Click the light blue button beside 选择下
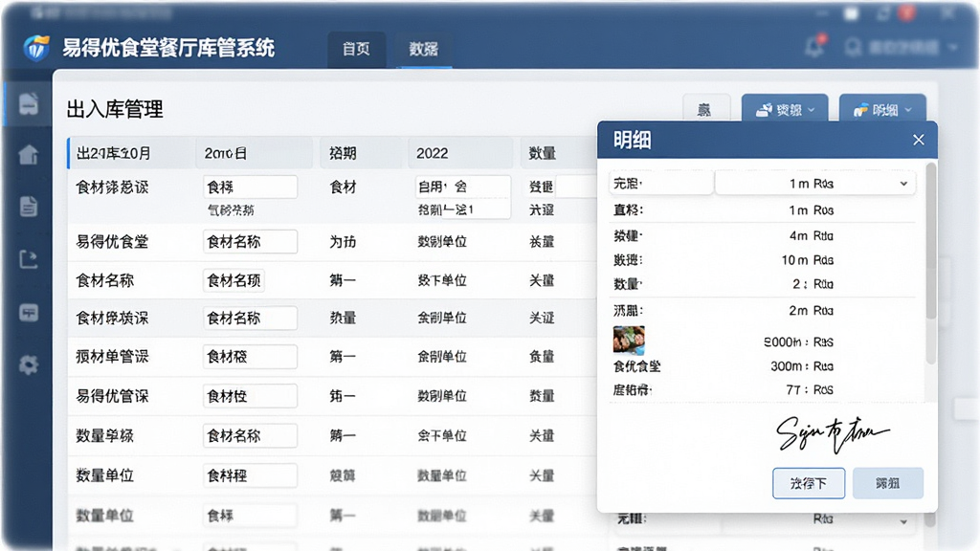Screen dimensions: 980x551 pos(887,483)
